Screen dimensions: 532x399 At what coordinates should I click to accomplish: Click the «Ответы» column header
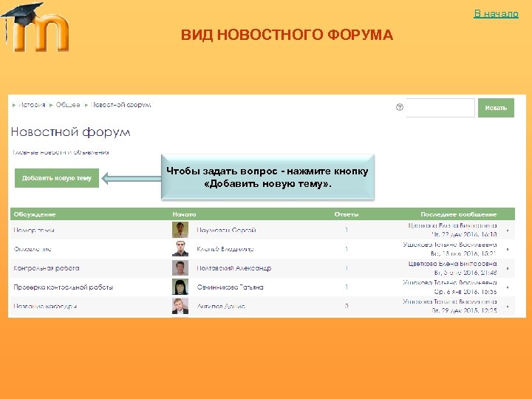347,214
